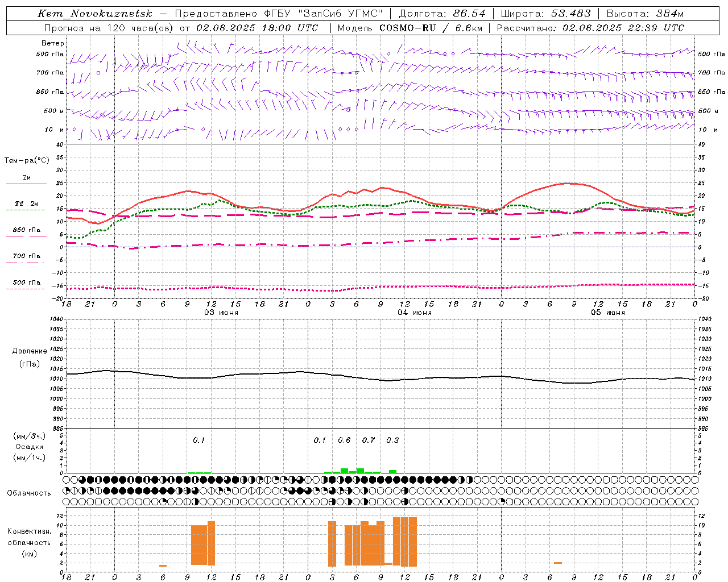Click the '04 июня' date label
Image resolution: width=728 pixels, height=582 pixels.
(x=415, y=313)
